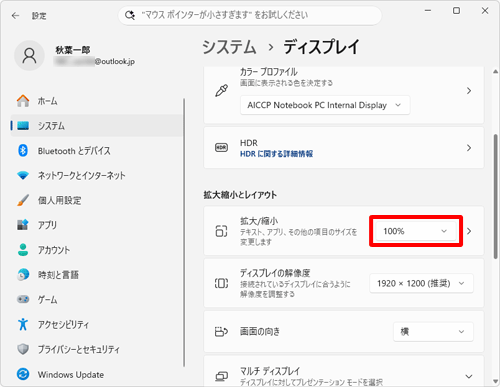
Task: Open アカウント settings category
Action: pyautogui.click(x=97, y=250)
